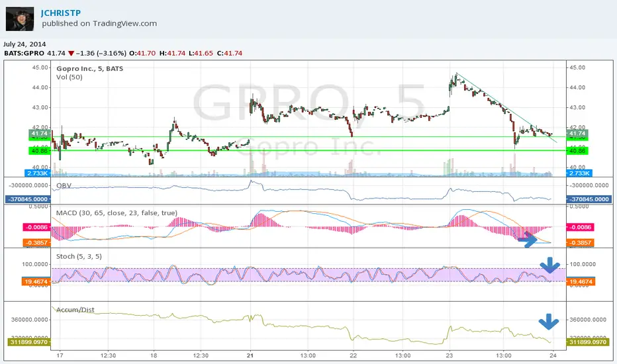Screen dimensions: 617x364
Task: Click the orange 19.4674 Stoch tag on the left
Action: [x=36, y=281]
